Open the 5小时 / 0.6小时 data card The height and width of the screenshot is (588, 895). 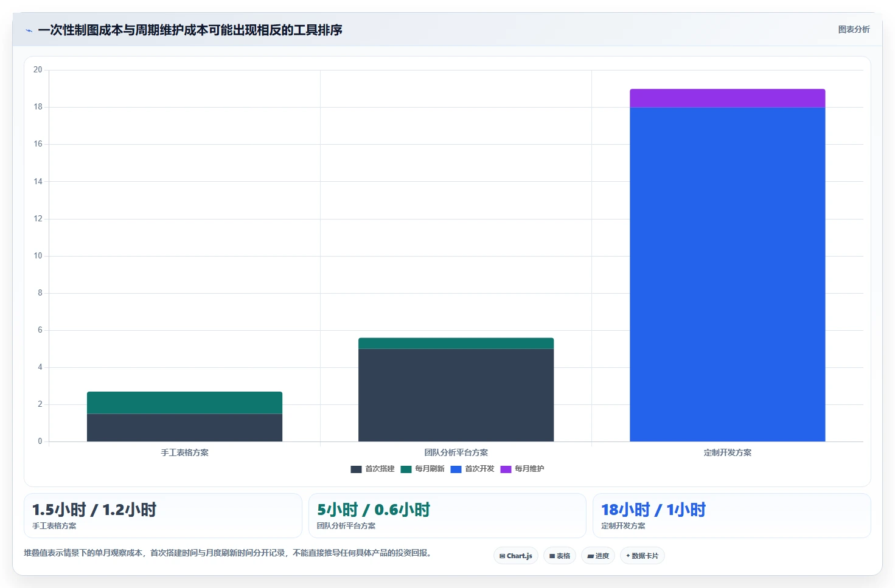tap(447, 516)
